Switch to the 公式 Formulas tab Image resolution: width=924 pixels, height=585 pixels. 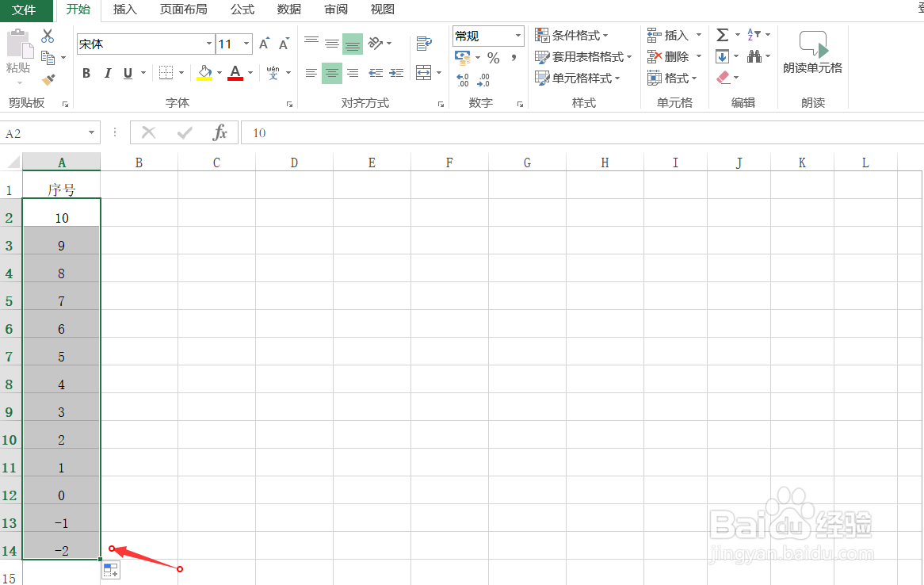tap(242, 10)
